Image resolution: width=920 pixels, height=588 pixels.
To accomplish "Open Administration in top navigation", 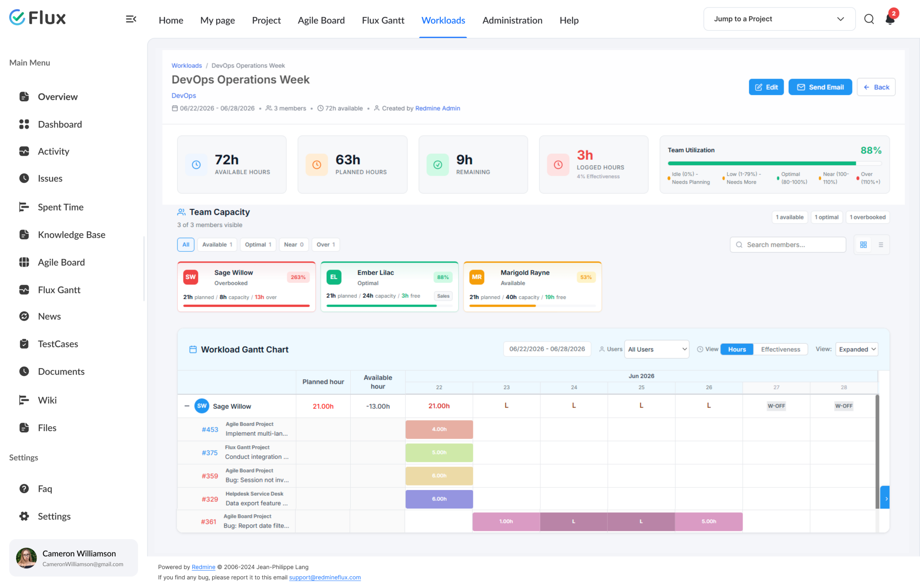I will click(512, 20).
